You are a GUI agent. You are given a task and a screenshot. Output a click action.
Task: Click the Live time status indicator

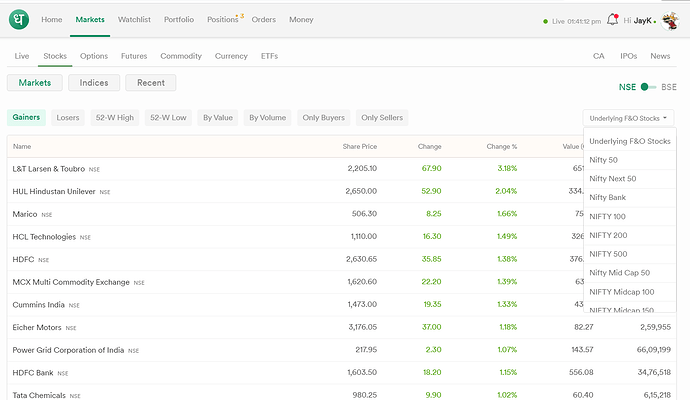click(x=572, y=21)
